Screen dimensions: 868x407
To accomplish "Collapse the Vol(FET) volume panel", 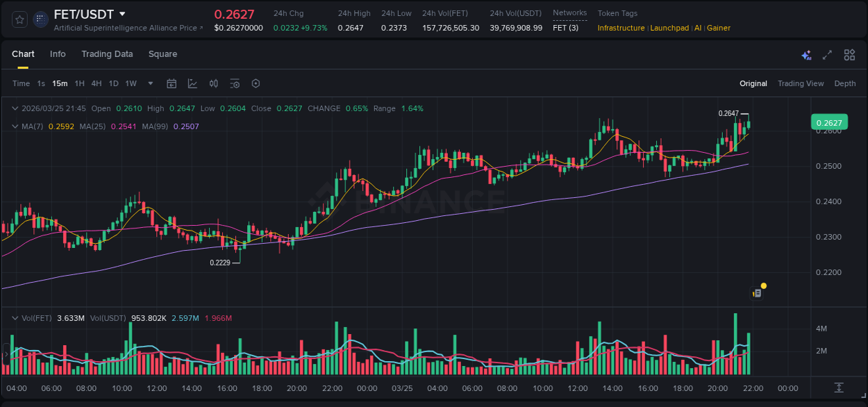I will tap(15, 317).
